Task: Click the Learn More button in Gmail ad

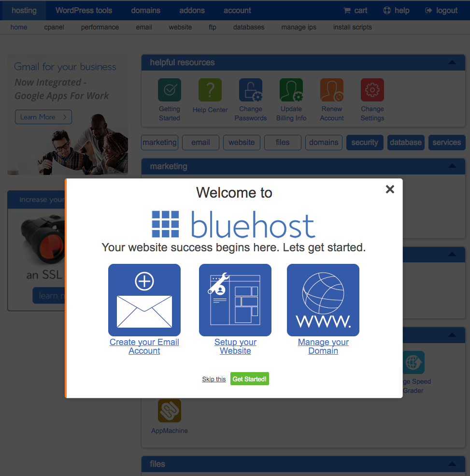Action: 43,117
